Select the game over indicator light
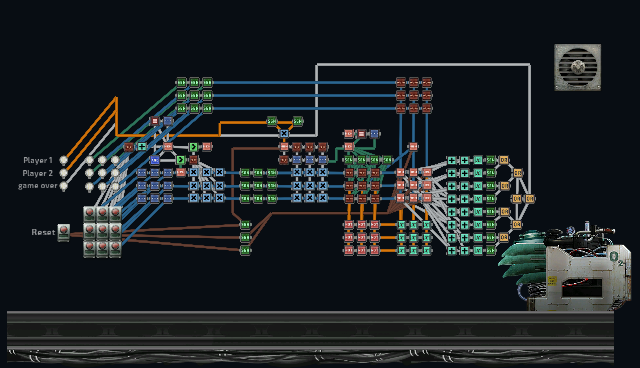Image resolution: width=640 pixels, height=368 pixels. pos(64,186)
